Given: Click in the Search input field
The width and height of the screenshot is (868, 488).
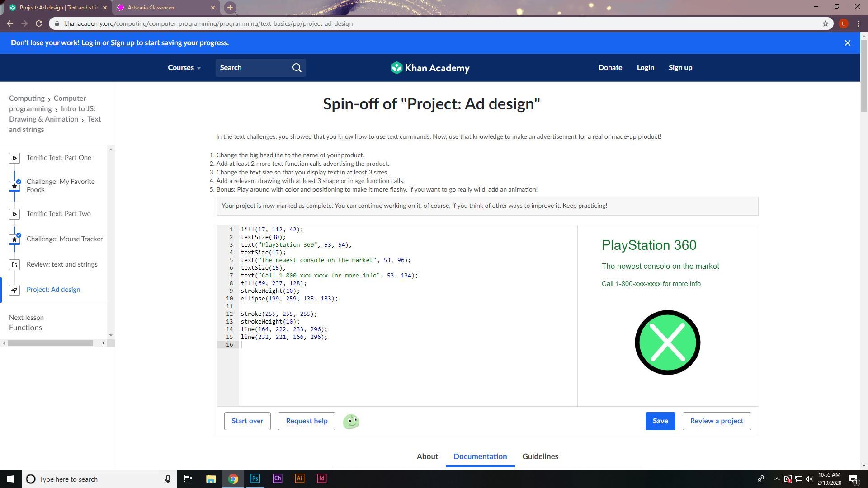Looking at the screenshot, I should pyautogui.click(x=253, y=68).
